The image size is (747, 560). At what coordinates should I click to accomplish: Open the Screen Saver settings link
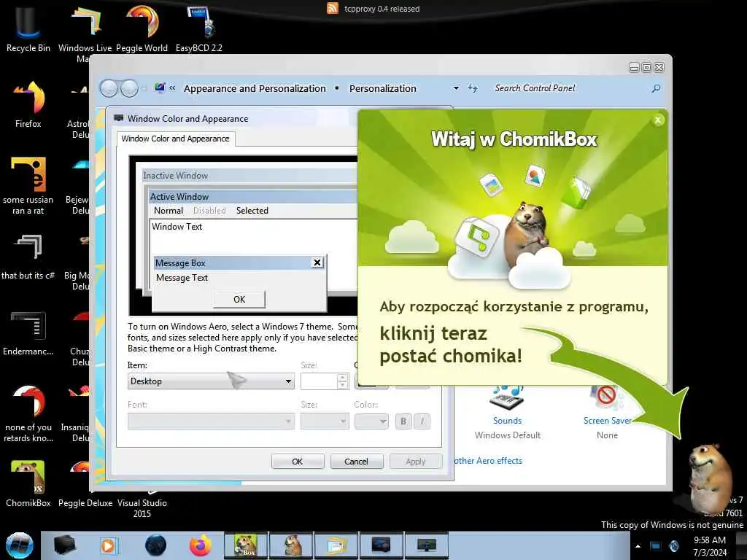click(608, 421)
